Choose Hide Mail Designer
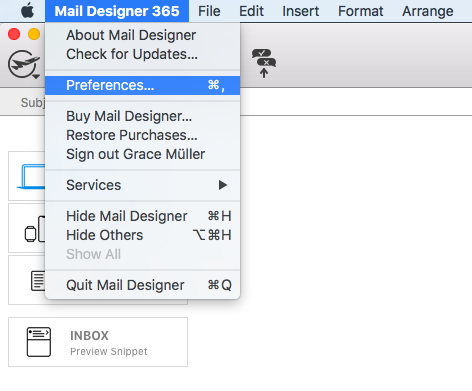Viewport: 472px width, 391px height. coord(143,216)
